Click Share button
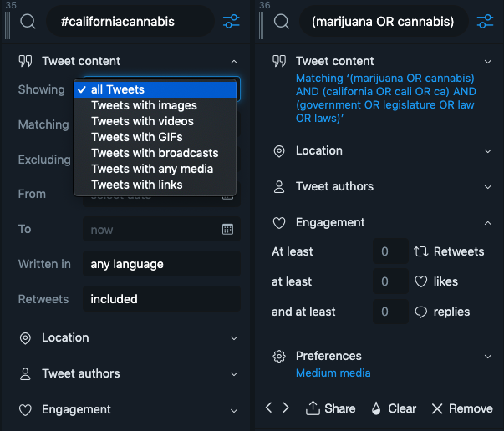Image resolution: width=504 pixels, height=431 pixels. 331,408
